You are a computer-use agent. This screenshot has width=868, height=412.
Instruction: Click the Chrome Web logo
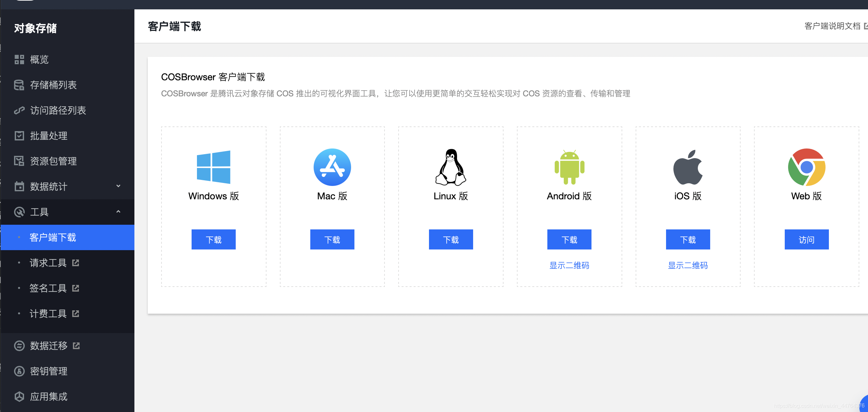coord(807,167)
